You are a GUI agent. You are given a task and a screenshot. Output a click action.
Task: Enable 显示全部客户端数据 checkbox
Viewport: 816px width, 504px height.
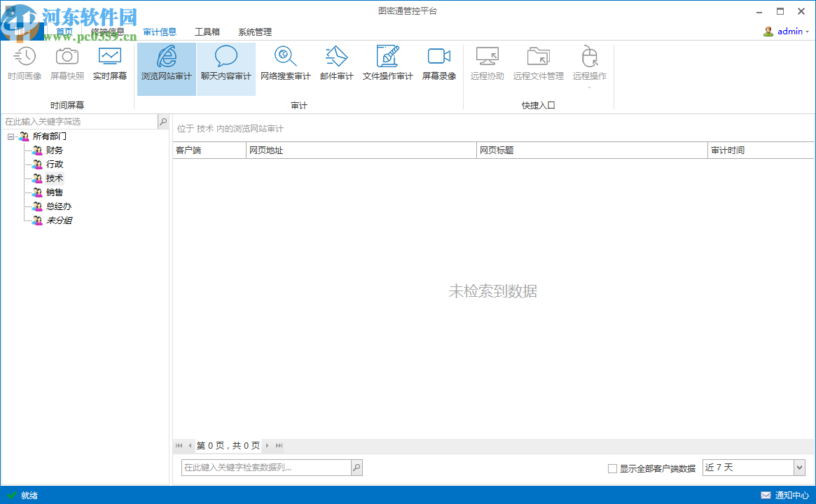tap(612, 468)
